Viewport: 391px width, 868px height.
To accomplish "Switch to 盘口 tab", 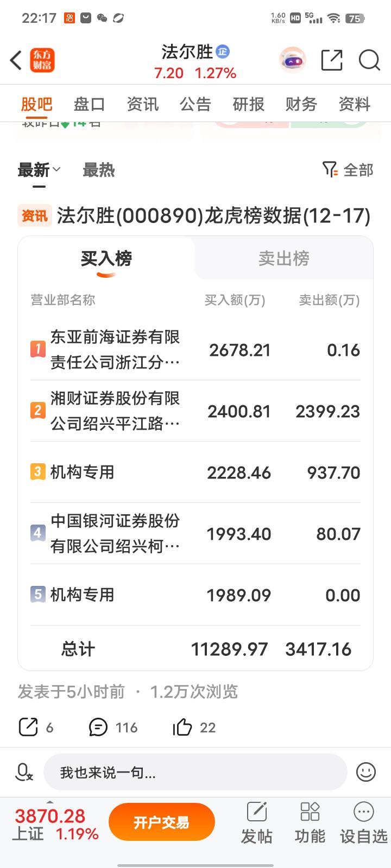I will click(89, 104).
